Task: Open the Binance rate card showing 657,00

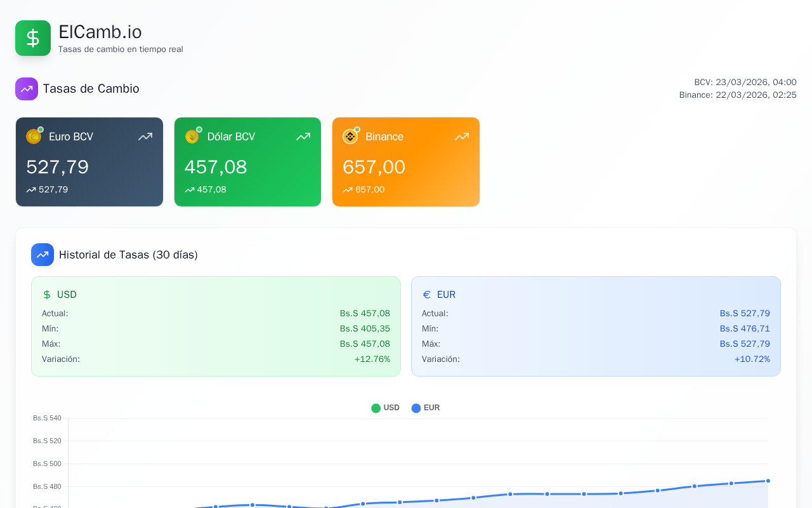Action: coord(406,162)
